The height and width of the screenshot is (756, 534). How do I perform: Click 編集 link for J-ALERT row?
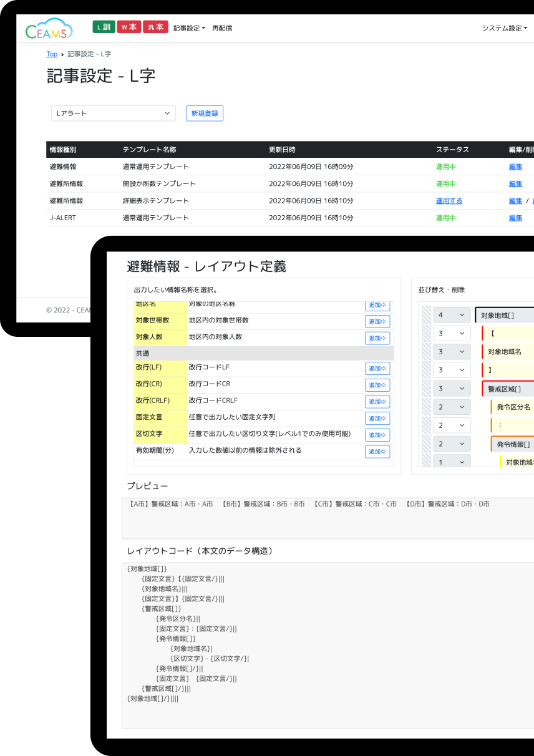515,218
